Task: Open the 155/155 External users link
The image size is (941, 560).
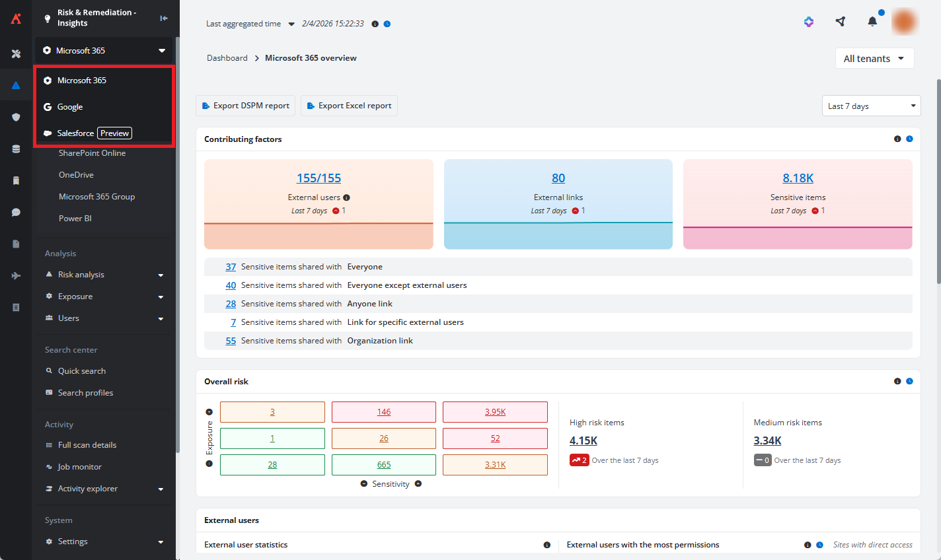Action: click(x=319, y=178)
